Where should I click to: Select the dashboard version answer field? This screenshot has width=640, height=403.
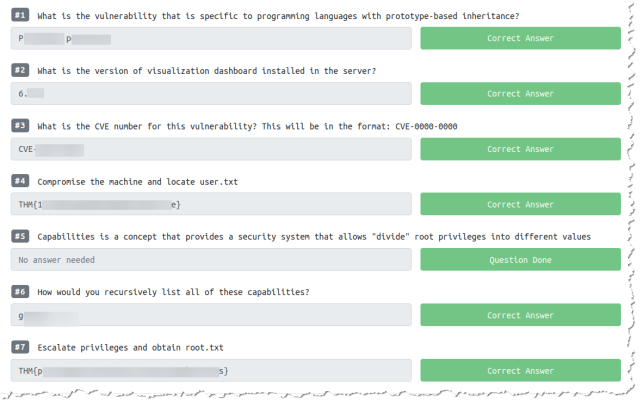pyautogui.click(x=212, y=93)
